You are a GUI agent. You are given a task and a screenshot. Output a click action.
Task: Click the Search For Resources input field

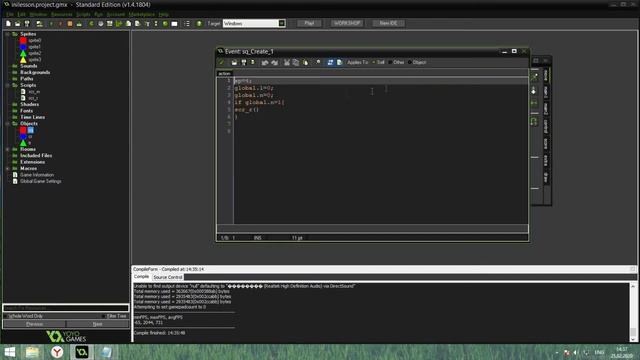click(x=66, y=308)
